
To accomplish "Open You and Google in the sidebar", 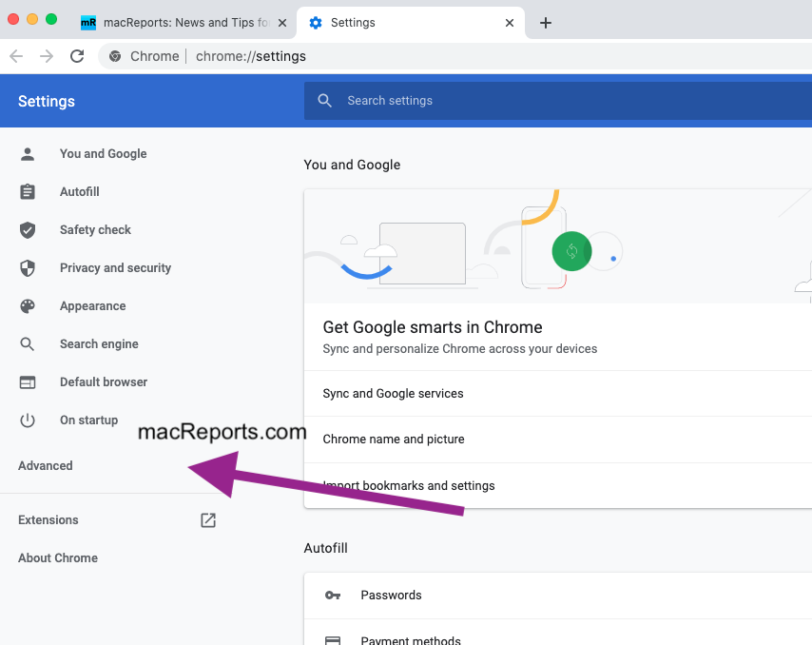I will pos(103,154).
